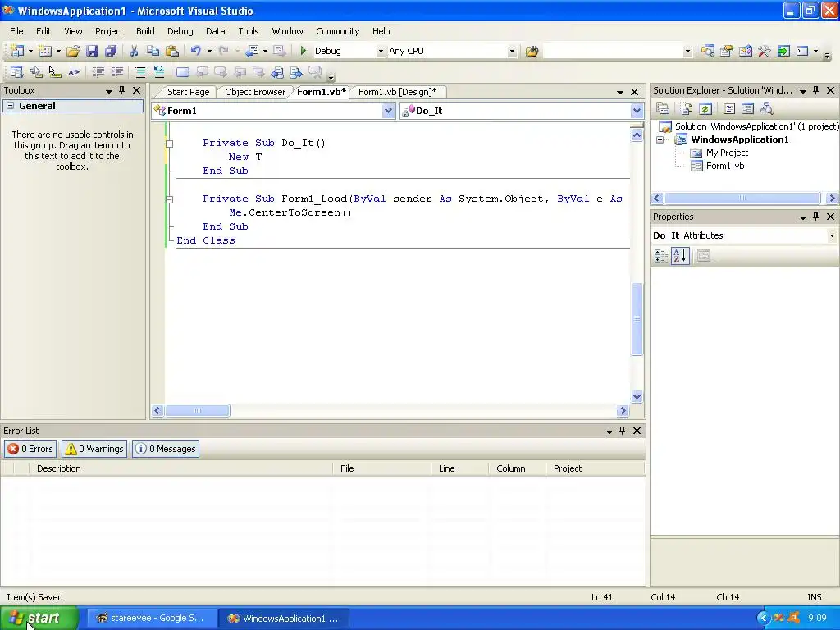Click the Navigate Backward icon
Image resolution: width=840 pixels, height=630 pixels.
point(253,51)
